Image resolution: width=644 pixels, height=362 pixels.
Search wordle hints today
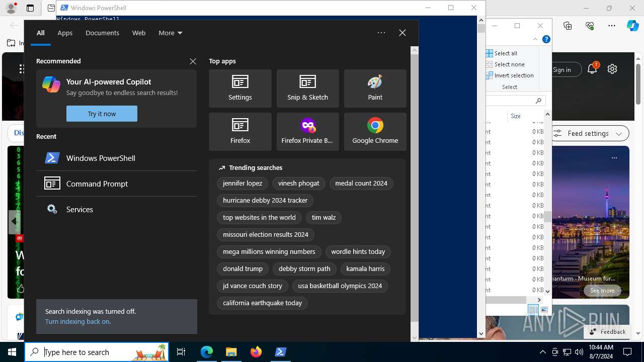point(358,252)
